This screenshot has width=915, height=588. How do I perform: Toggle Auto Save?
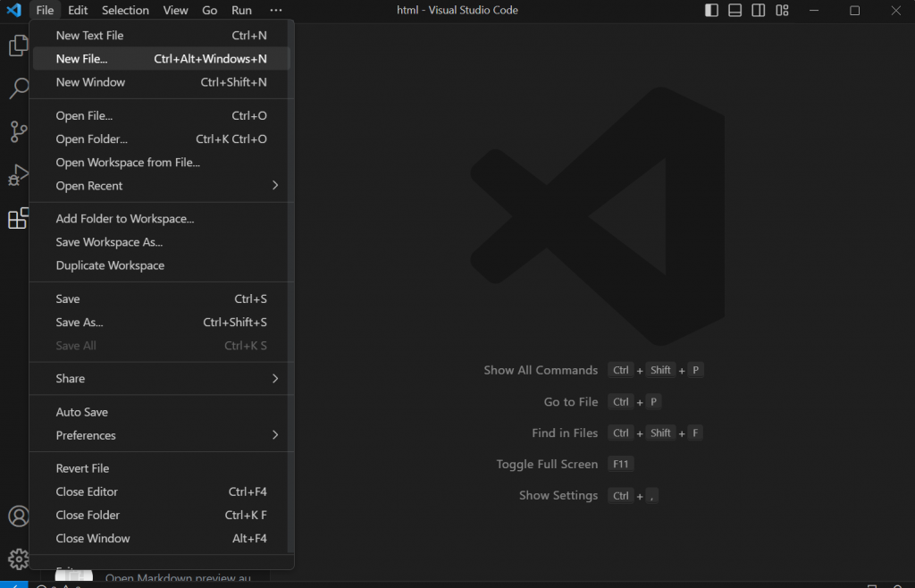(x=162, y=412)
